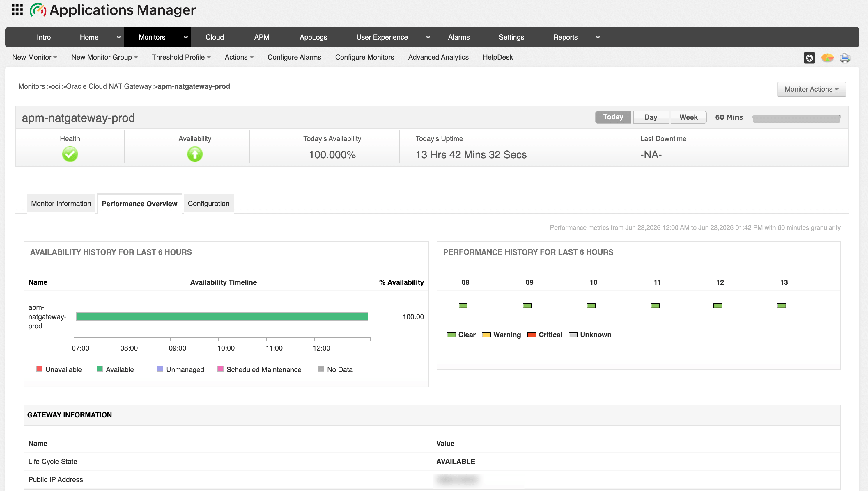This screenshot has width=868, height=491.
Task: Click the 13 Hrs 42 Mins 32 Secs uptime value
Action: pos(471,154)
